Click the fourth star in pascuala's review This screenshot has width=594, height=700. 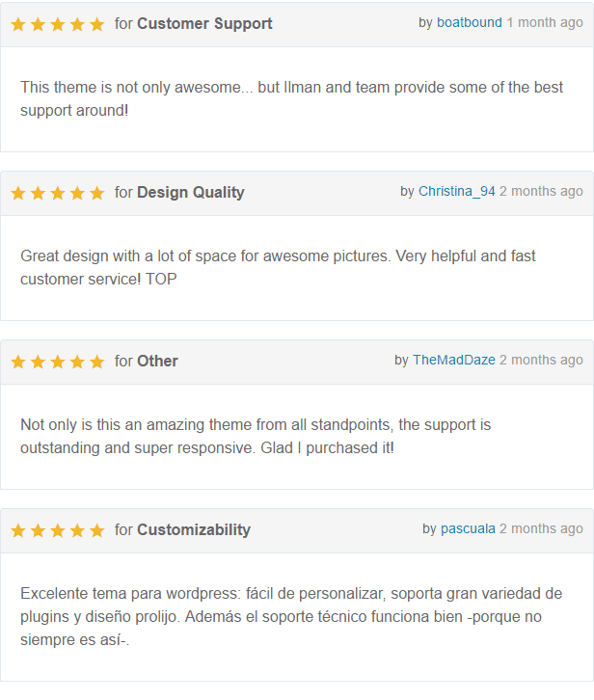coord(77,530)
